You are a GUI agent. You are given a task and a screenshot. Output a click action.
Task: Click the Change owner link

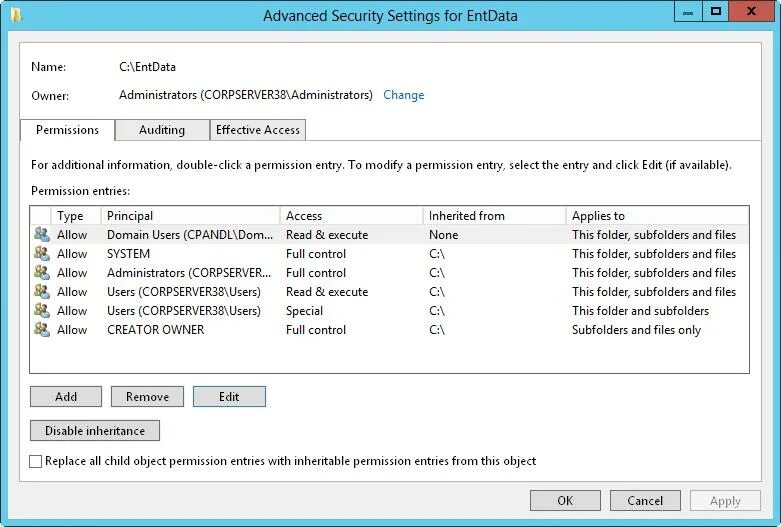click(403, 95)
